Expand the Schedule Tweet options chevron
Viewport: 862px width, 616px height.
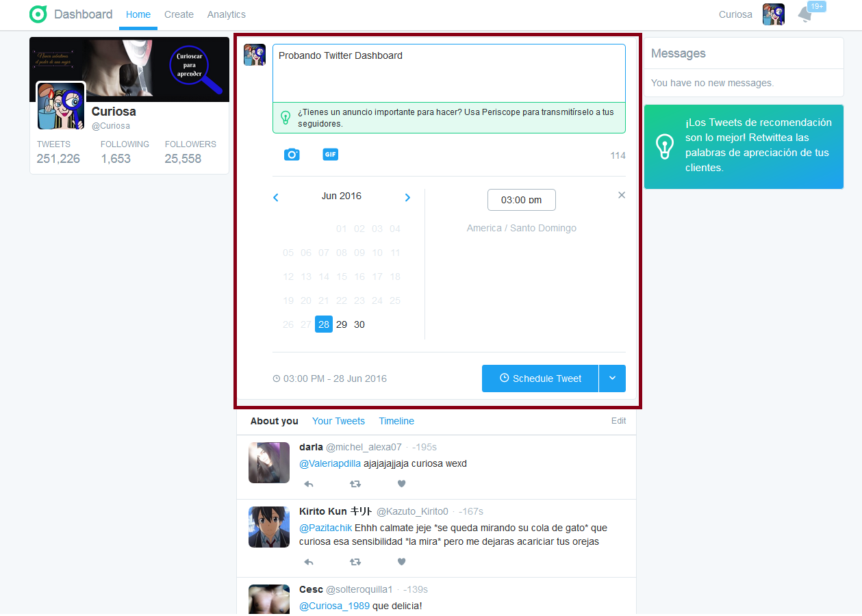pos(612,378)
